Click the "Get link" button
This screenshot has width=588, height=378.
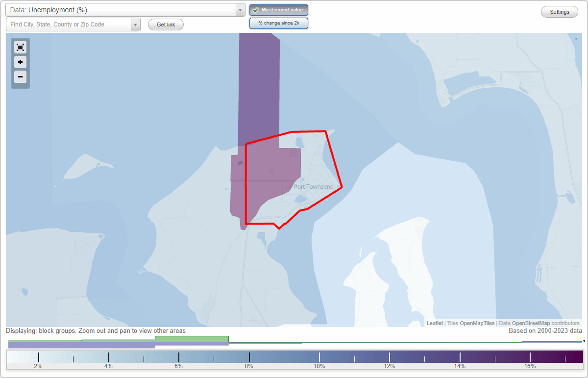point(165,24)
